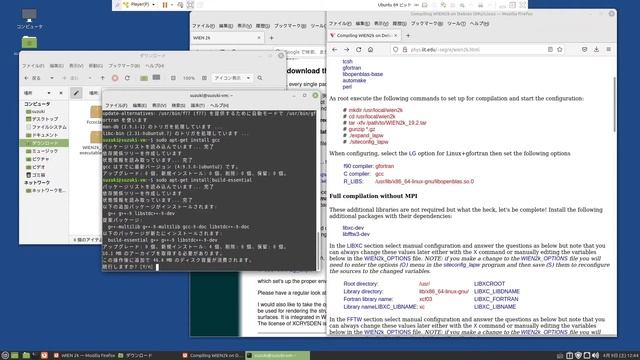Image resolution: width=640 pixels, height=360 pixels.
Task: Open the アイコン表示 view mode dropdown
Action: point(232,78)
